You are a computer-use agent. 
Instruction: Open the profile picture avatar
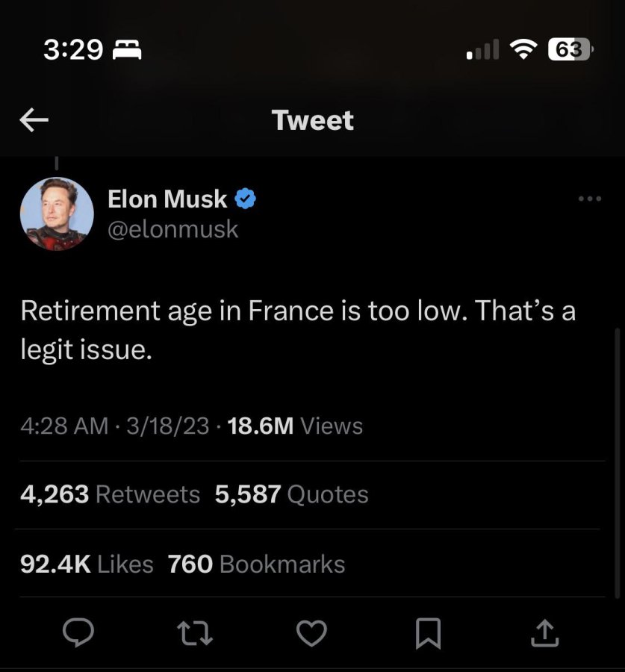coord(57,214)
